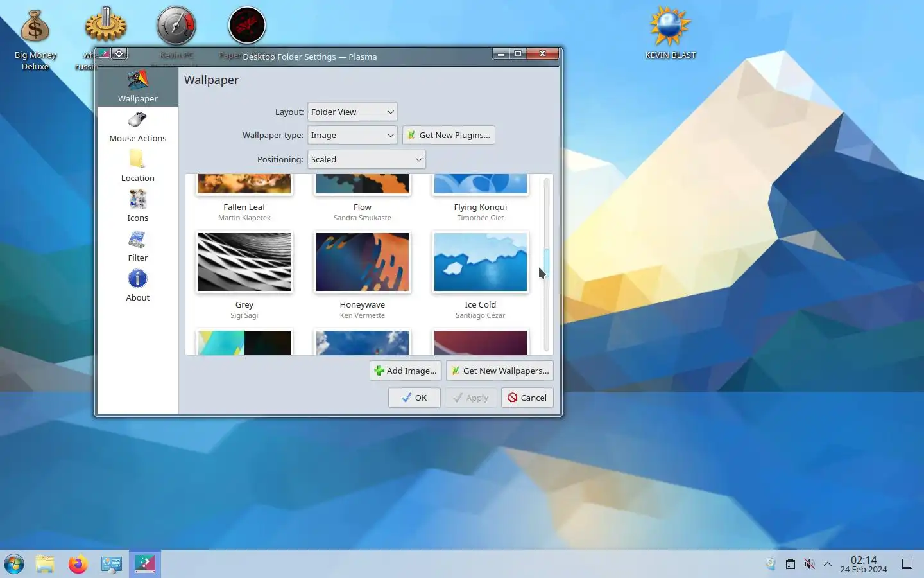
Task: Open the clipboard tray icon
Action: point(791,564)
